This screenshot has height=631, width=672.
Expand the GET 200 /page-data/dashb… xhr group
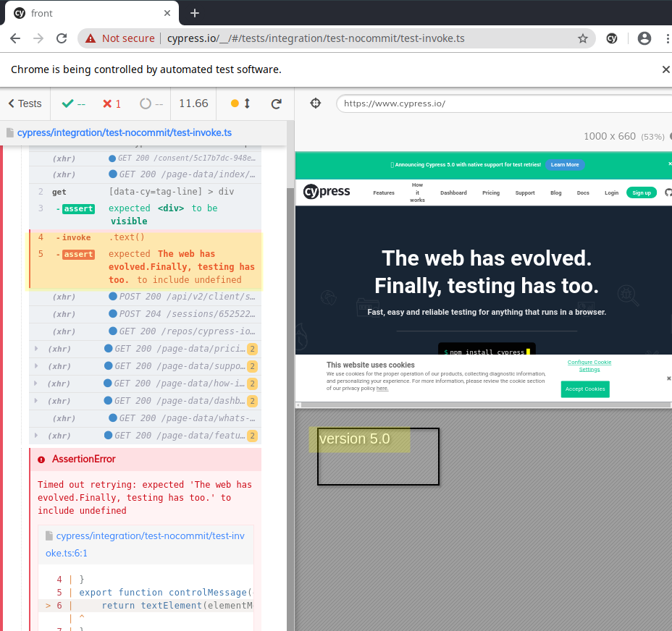coord(36,401)
